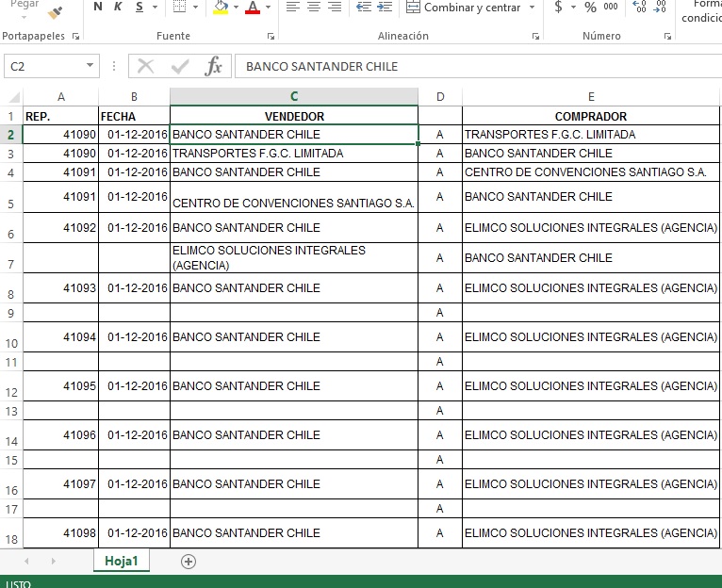Apply cell borders icon

coord(180,7)
